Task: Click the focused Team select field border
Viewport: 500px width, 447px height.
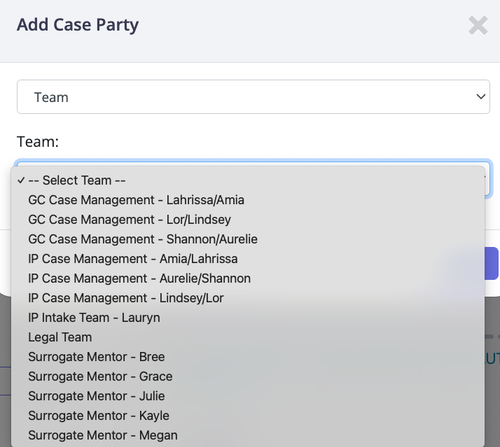Action: tap(487, 180)
